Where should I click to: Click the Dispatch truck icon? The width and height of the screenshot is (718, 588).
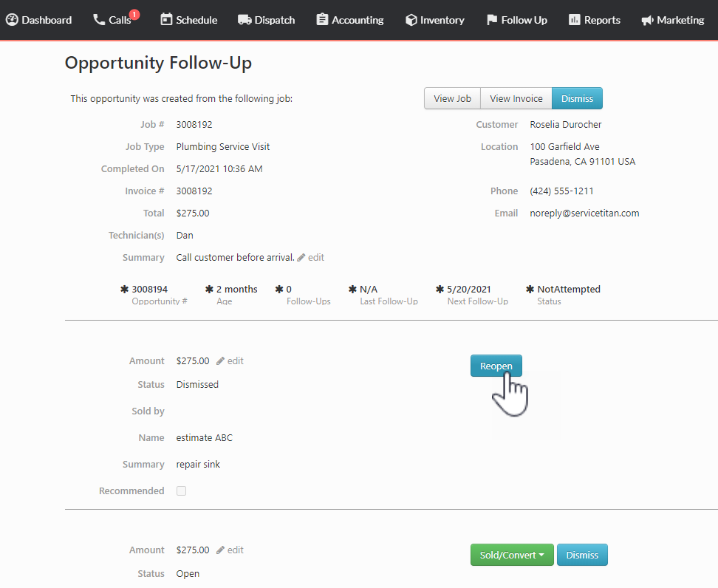coord(245,20)
